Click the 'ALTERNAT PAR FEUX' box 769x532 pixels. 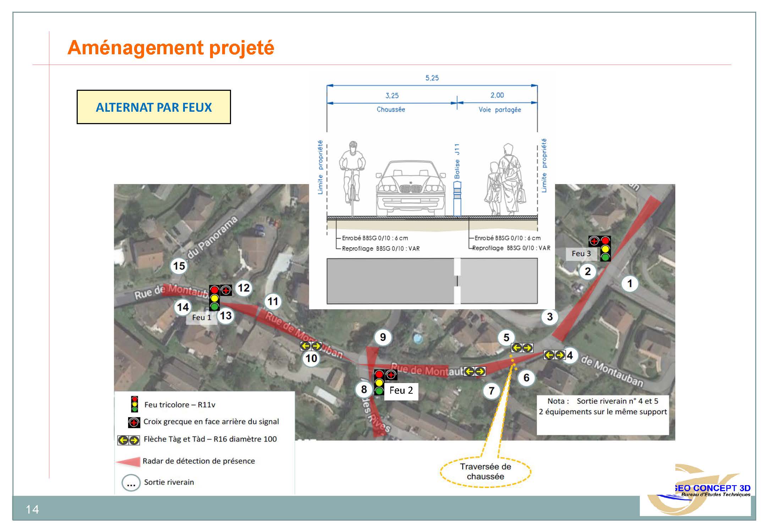pos(154,107)
